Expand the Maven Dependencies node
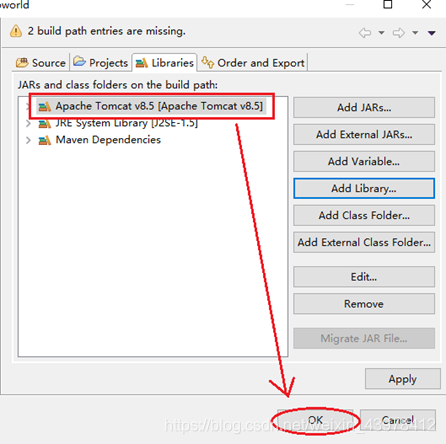This screenshot has width=446, height=444. 28,140
